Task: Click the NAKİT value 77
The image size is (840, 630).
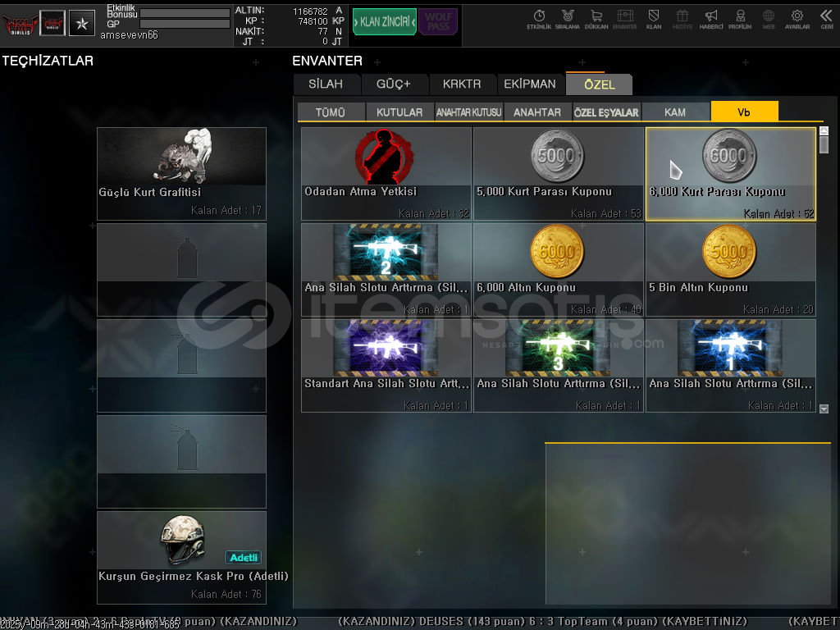Action: coord(323,32)
